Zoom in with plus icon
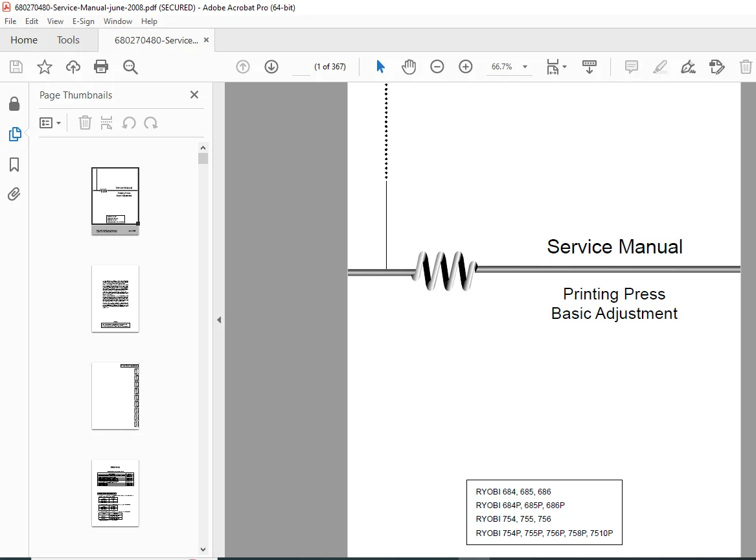 [x=466, y=67]
